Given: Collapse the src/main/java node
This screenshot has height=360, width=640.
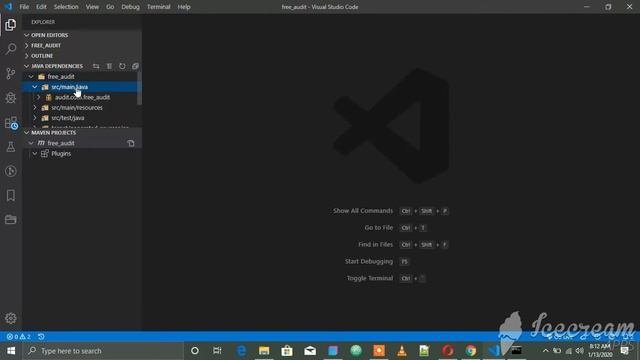Looking at the screenshot, I should (x=35, y=87).
